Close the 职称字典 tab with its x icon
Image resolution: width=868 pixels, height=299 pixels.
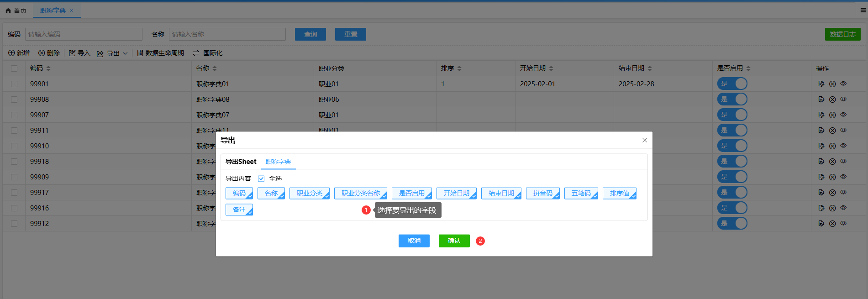[x=71, y=10]
